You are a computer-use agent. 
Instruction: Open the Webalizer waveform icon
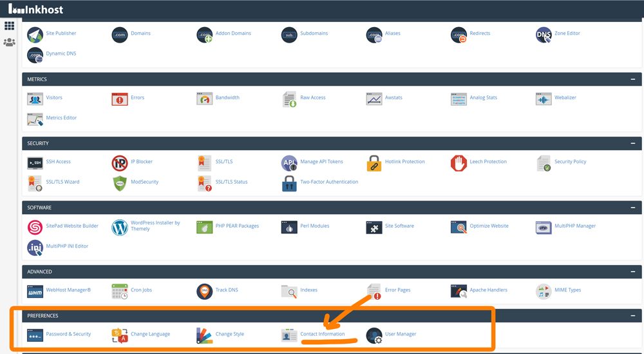[544, 99]
